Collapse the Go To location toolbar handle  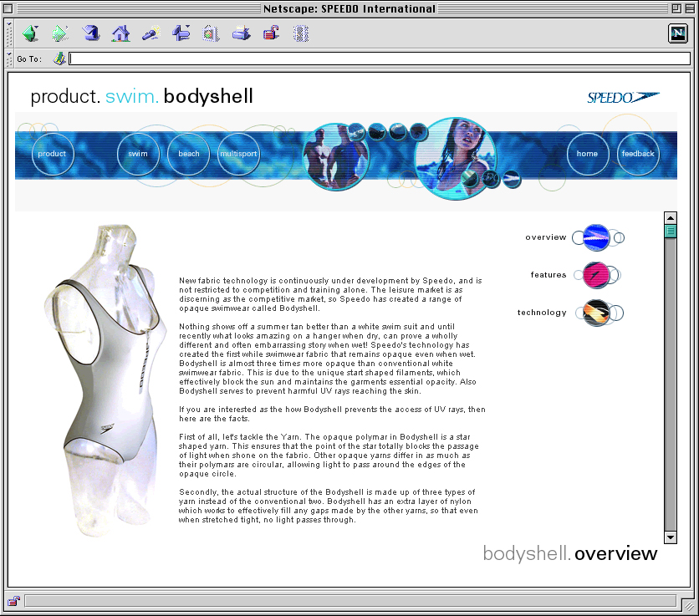point(10,59)
